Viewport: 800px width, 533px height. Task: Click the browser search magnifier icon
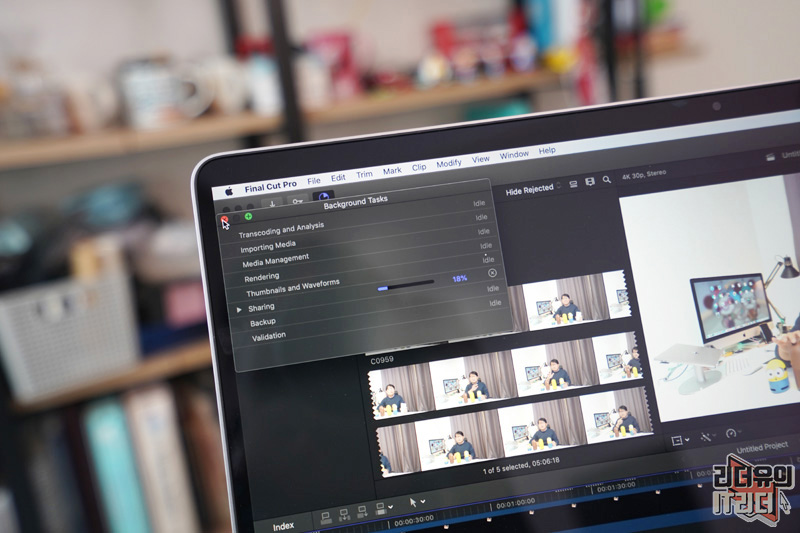[607, 180]
